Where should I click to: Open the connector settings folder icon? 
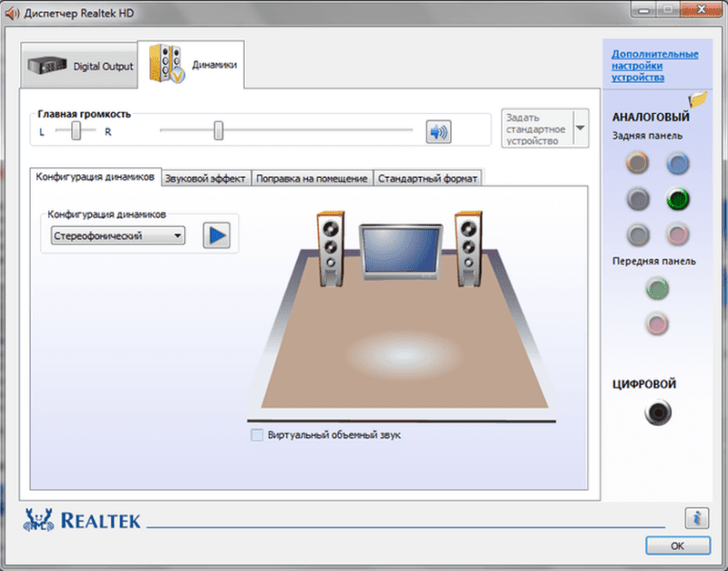click(697, 99)
